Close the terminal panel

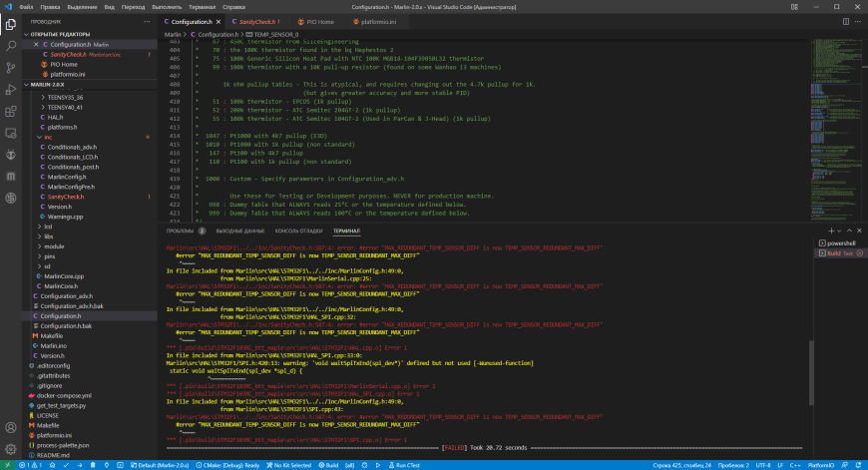pyautogui.click(x=859, y=231)
